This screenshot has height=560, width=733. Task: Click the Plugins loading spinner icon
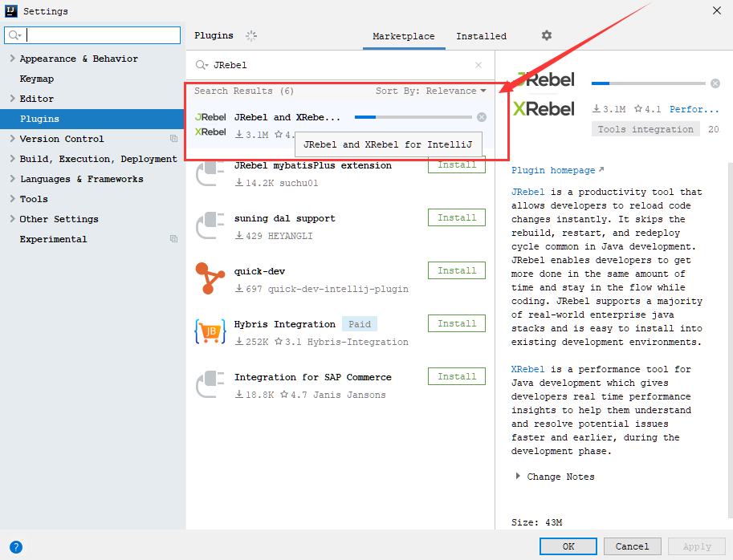pos(251,36)
